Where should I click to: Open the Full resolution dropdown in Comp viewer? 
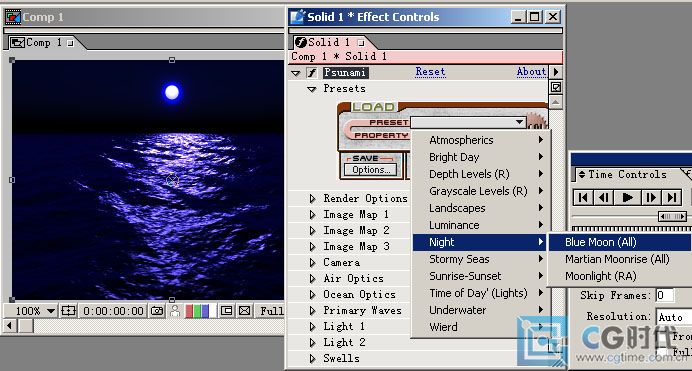pos(270,311)
